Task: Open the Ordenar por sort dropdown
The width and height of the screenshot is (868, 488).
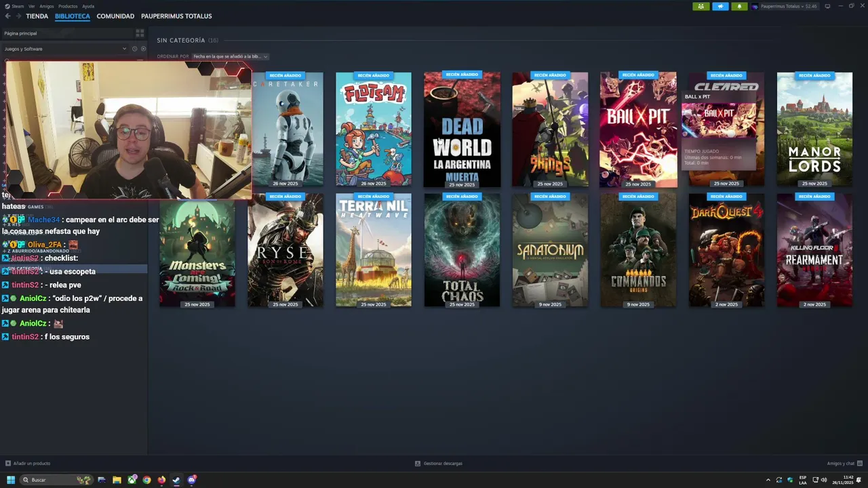Action: coord(231,56)
